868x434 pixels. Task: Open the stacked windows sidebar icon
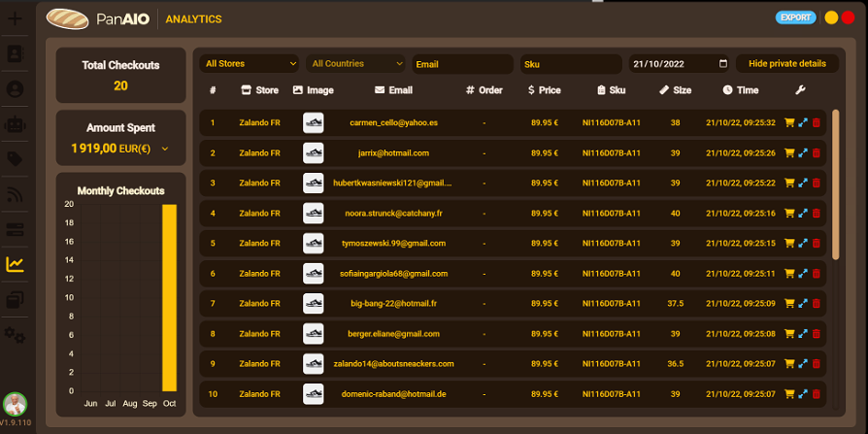[15, 300]
